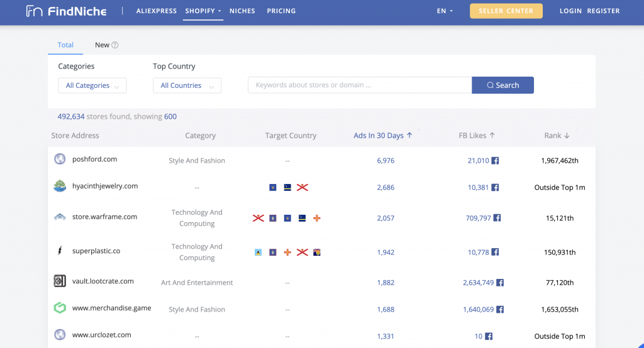Click the SELLER CENTER button

(x=506, y=11)
